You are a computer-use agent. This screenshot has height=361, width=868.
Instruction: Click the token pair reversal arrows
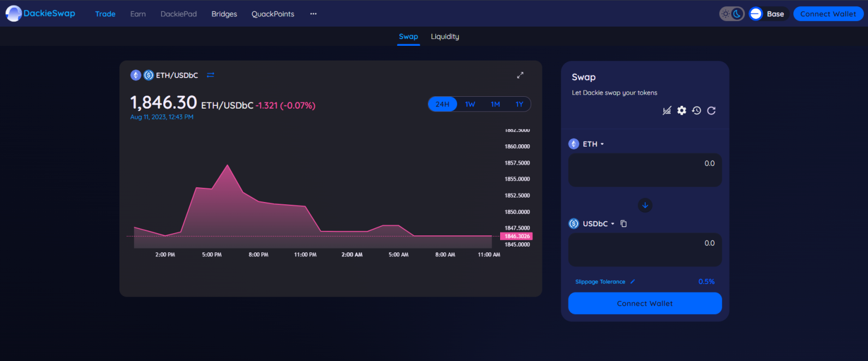tap(210, 75)
